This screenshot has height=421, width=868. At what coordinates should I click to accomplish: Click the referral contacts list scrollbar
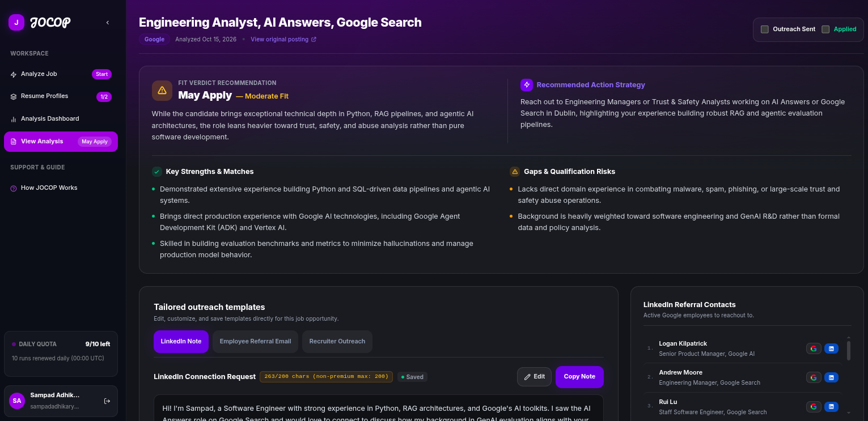pyautogui.click(x=849, y=350)
